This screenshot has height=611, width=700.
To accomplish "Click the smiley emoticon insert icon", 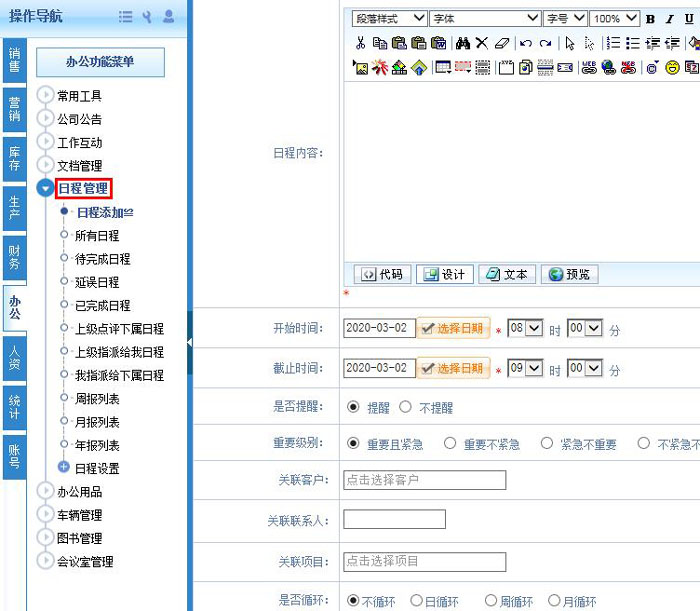I will click(673, 67).
